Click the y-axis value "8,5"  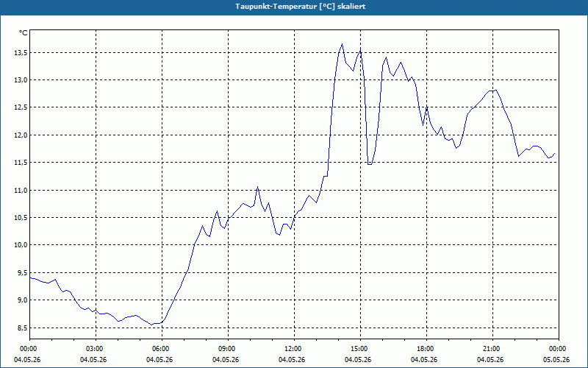point(22,328)
